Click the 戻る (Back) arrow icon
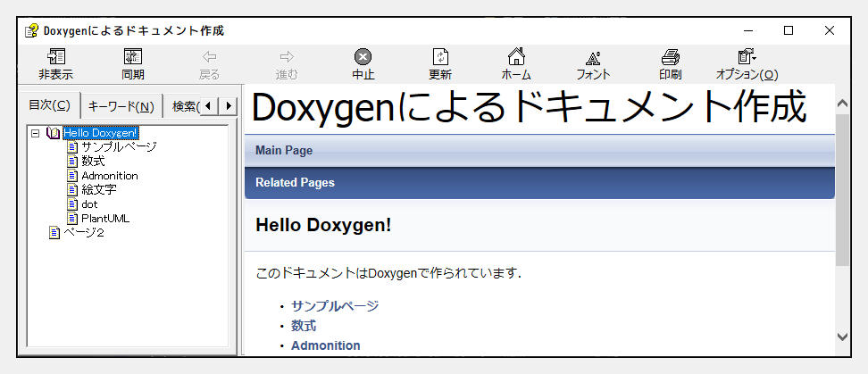Image resolution: width=868 pixels, height=374 pixels. pos(209,56)
